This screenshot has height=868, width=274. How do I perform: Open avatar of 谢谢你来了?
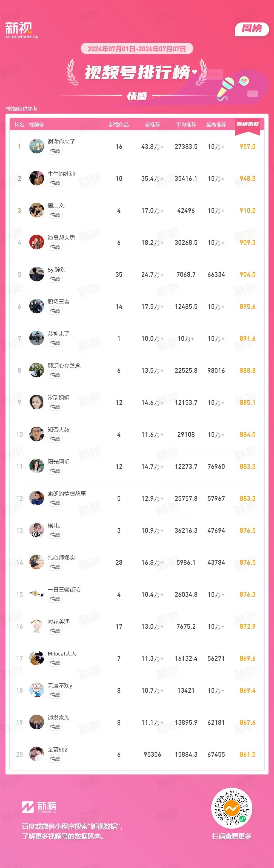36,146
